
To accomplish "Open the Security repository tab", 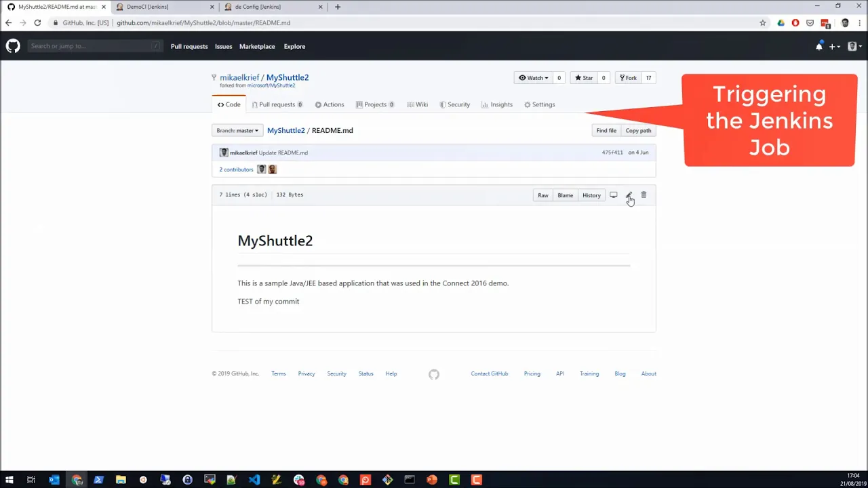I will 454,104.
